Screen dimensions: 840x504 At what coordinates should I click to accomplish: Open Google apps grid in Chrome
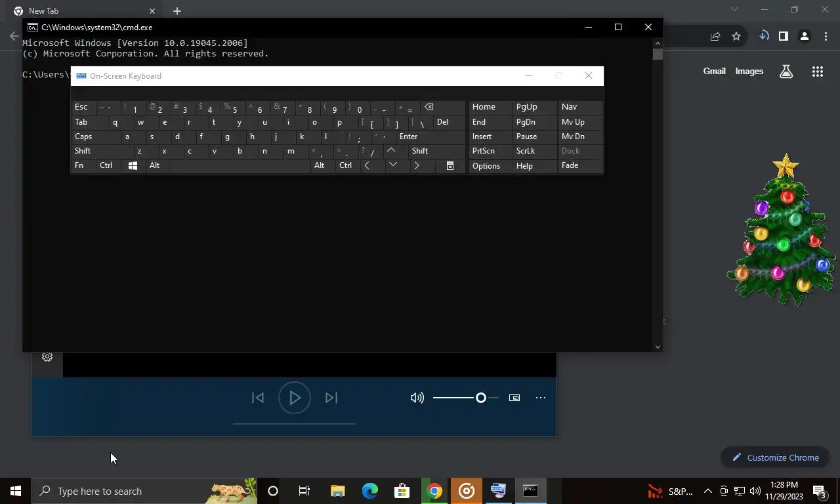click(x=818, y=72)
